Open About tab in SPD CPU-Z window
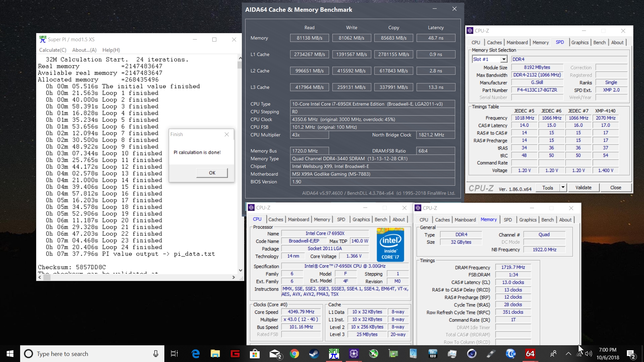644x362 pixels. point(617,43)
